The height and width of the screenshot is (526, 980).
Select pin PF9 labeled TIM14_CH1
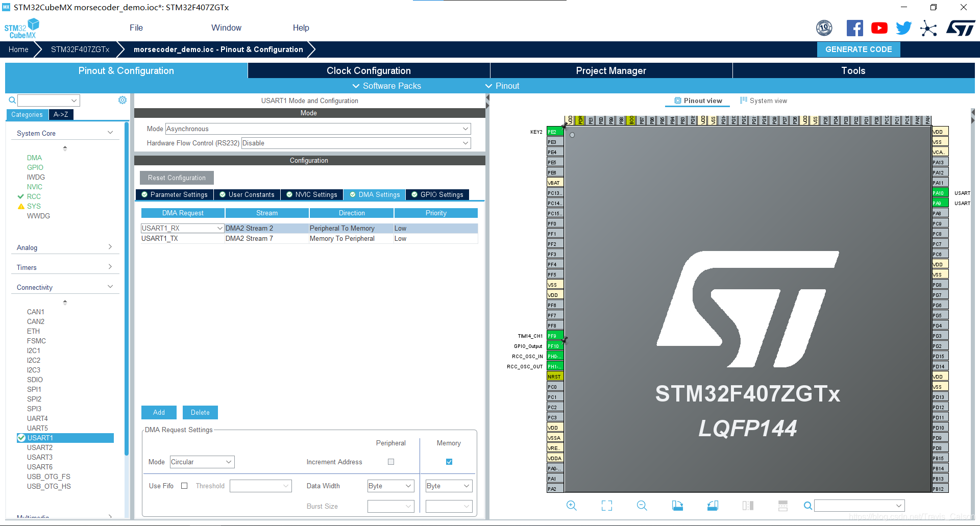point(555,336)
